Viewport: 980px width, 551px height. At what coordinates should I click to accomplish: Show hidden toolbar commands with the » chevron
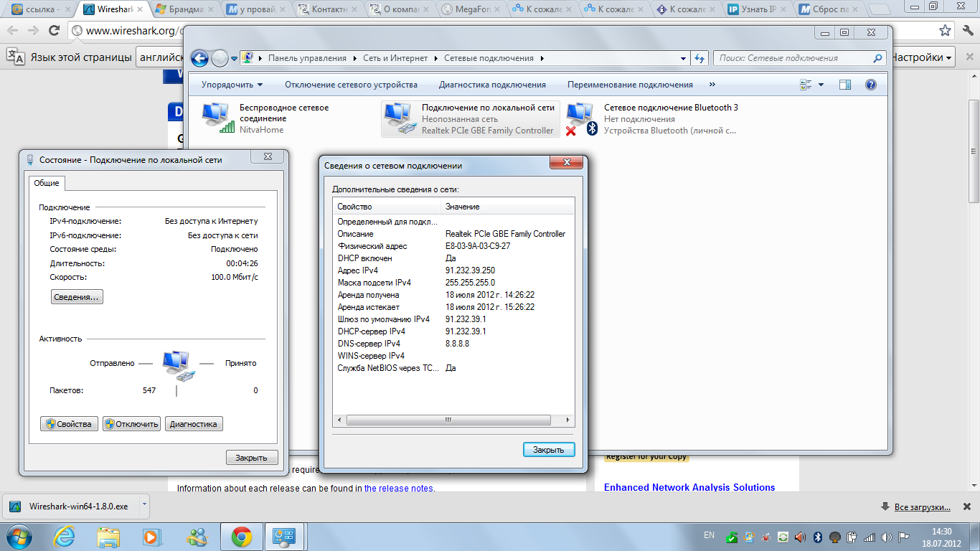[712, 85]
